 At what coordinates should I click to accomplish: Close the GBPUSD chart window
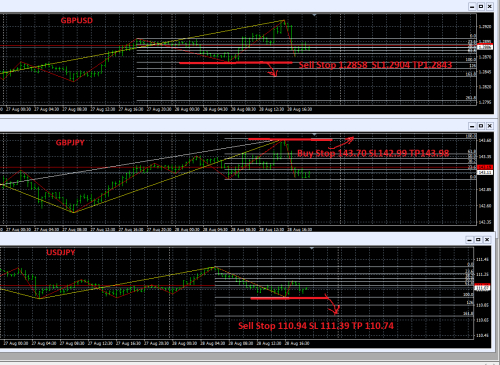(490, 7)
